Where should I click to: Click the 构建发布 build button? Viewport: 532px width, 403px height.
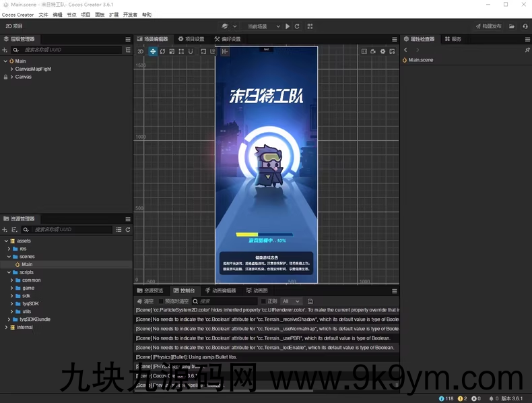[x=489, y=26]
